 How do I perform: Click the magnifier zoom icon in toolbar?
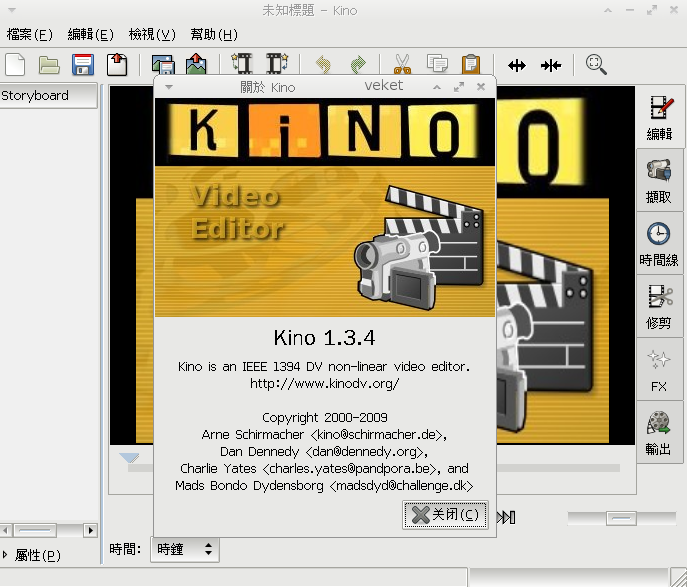[x=596, y=65]
